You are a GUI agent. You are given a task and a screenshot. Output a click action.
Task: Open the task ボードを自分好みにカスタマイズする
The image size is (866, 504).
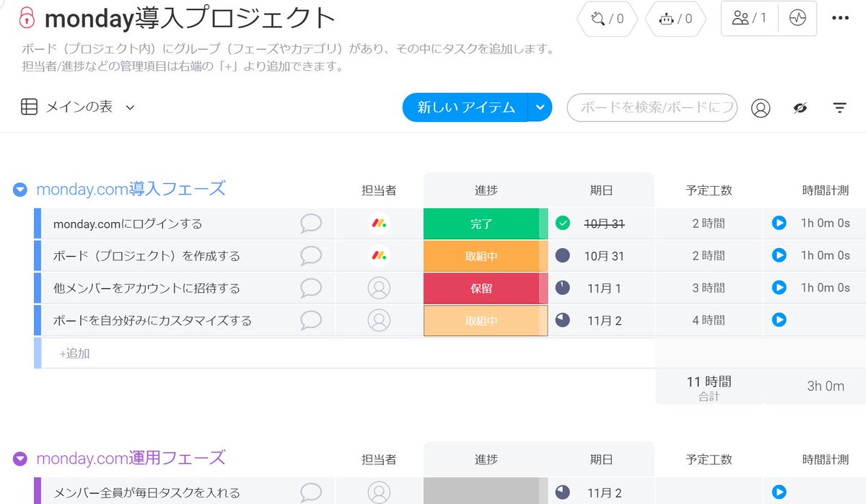point(152,320)
